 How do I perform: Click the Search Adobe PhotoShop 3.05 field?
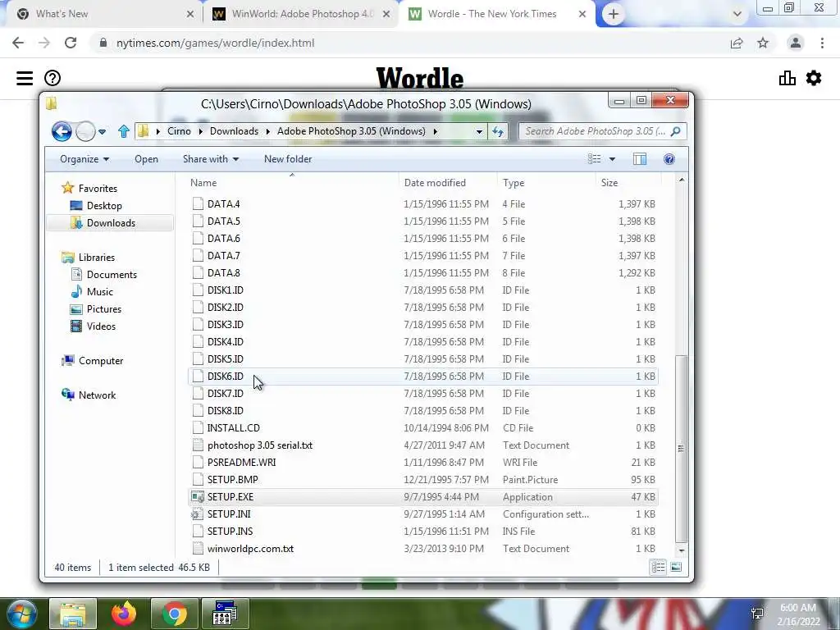[603, 131]
